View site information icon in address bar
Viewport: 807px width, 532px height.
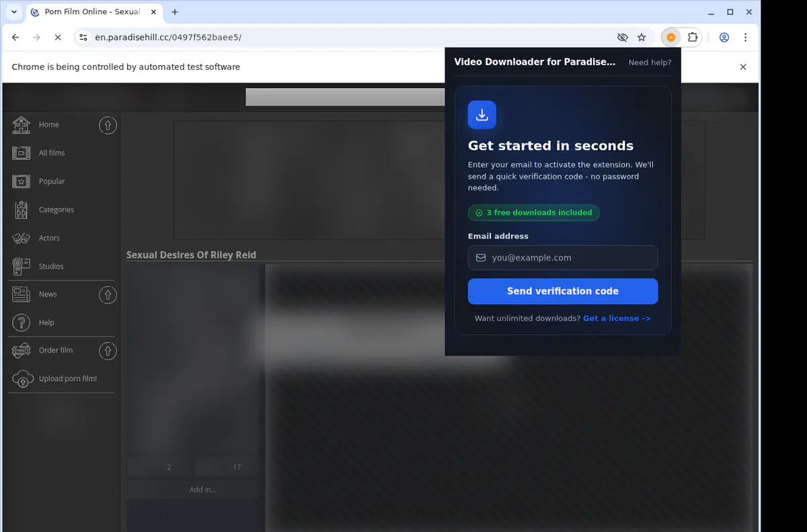83,38
